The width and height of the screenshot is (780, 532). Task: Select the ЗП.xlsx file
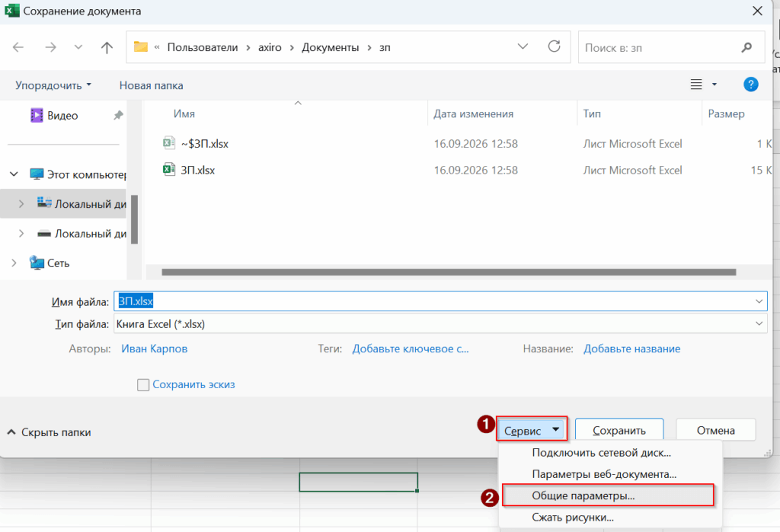tap(197, 170)
